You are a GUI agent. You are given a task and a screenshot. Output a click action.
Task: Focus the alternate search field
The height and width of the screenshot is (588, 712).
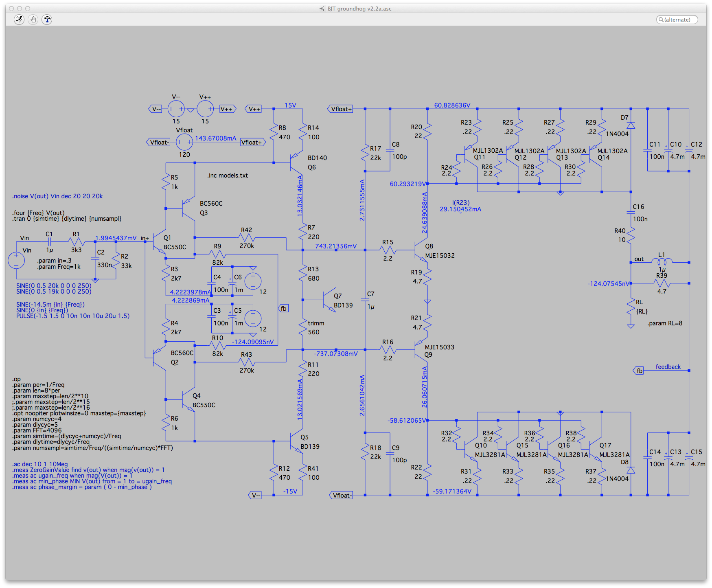677,20
